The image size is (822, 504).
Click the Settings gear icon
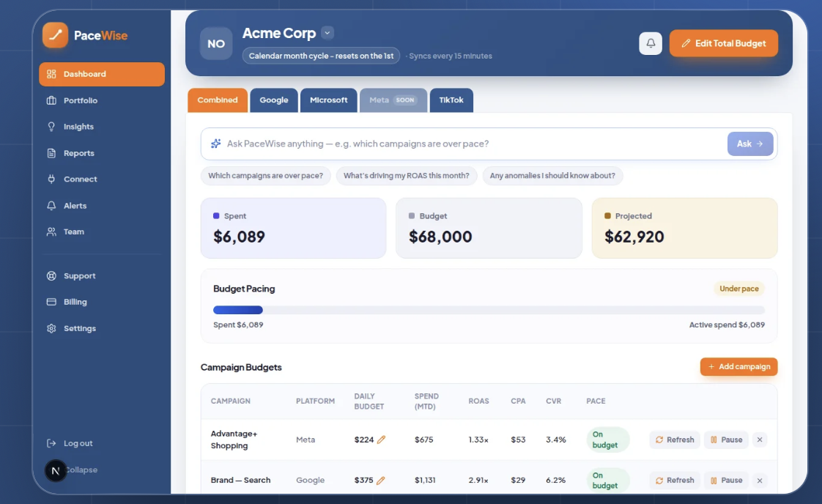tap(51, 328)
